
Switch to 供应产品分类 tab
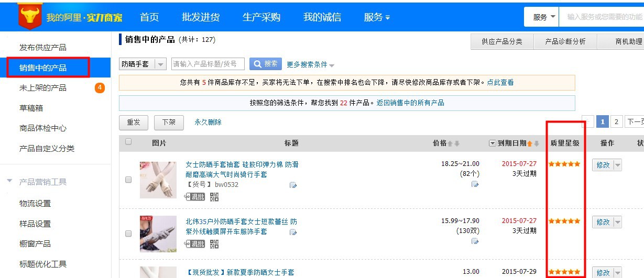point(501,42)
